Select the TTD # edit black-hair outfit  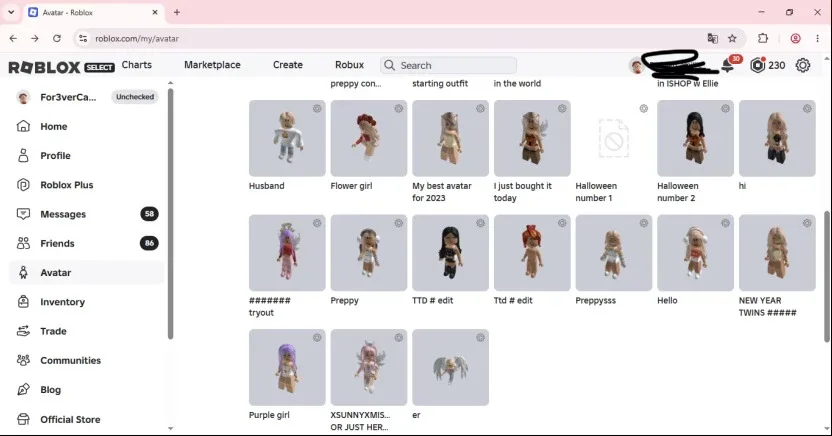[450, 252]
